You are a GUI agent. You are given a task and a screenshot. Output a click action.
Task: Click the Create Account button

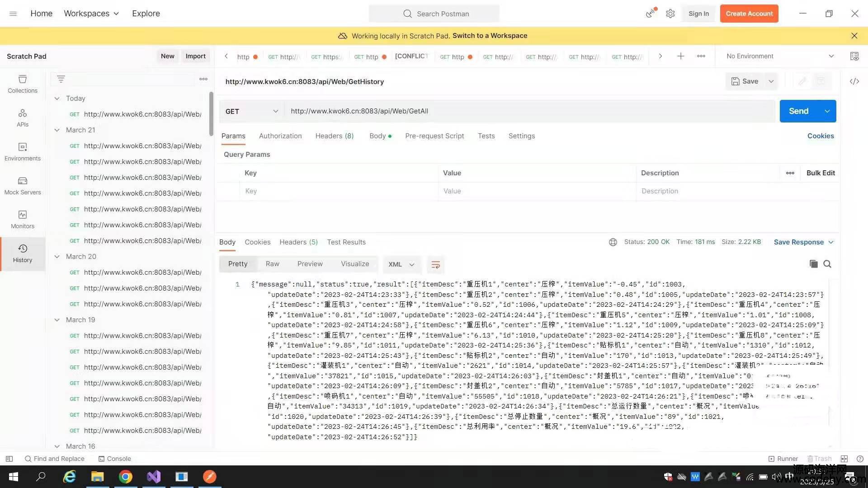(749, 14)
